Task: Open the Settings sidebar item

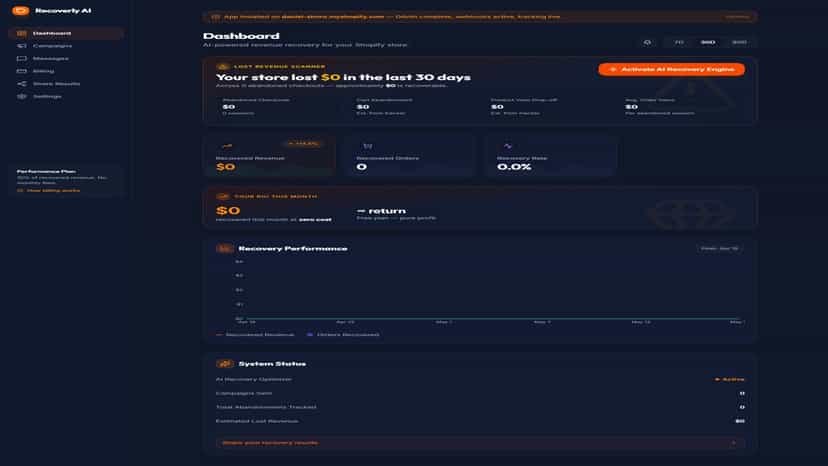Action: [x=66, y=97]
